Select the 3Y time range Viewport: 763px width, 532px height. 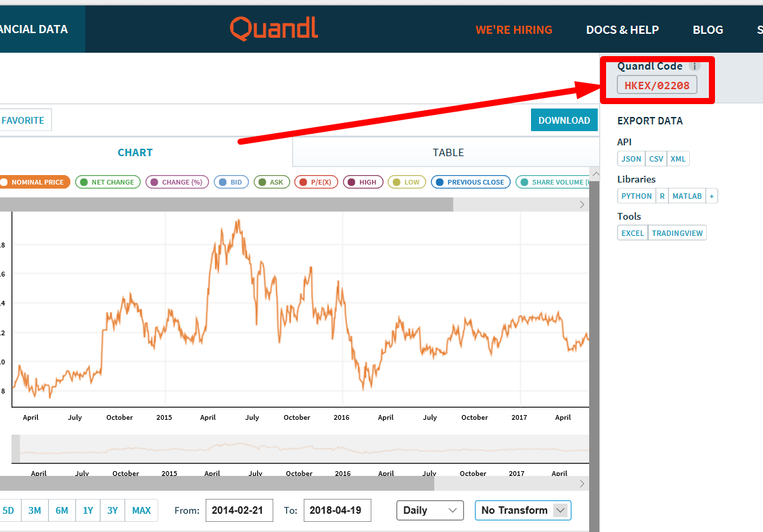[112, 510]
